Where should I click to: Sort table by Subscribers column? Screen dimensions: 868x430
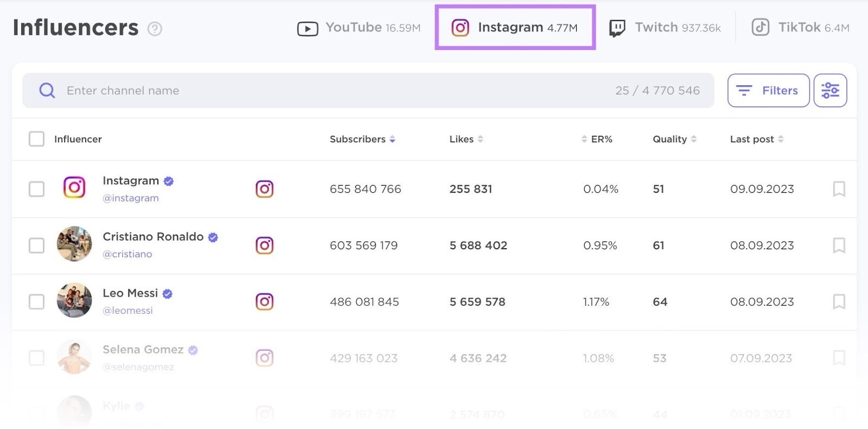coord(362,139)
